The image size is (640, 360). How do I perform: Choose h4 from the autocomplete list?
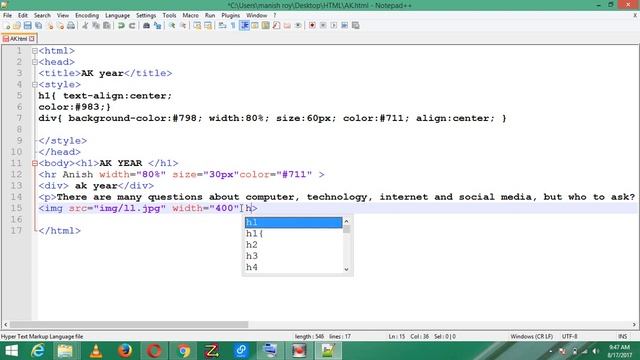point(293,267)
